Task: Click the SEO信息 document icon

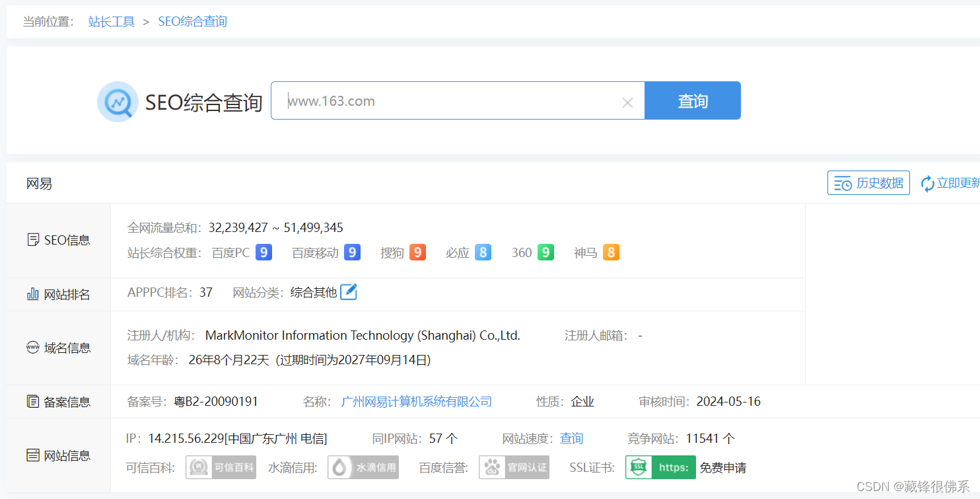Action: (33, 240)
